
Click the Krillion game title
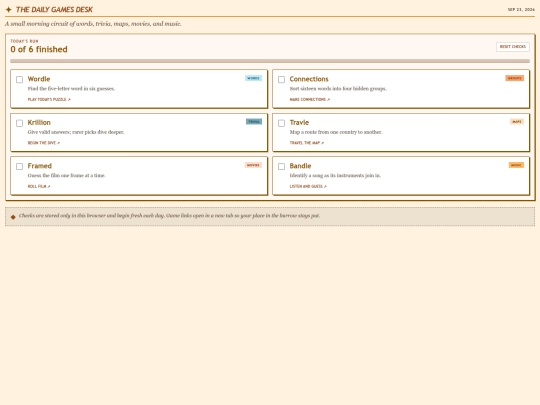[x=39, y=122]
